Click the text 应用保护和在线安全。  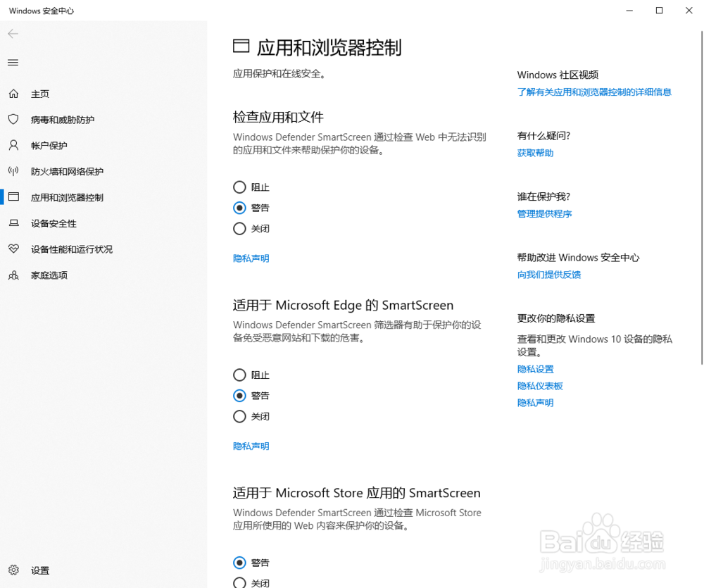278,74
